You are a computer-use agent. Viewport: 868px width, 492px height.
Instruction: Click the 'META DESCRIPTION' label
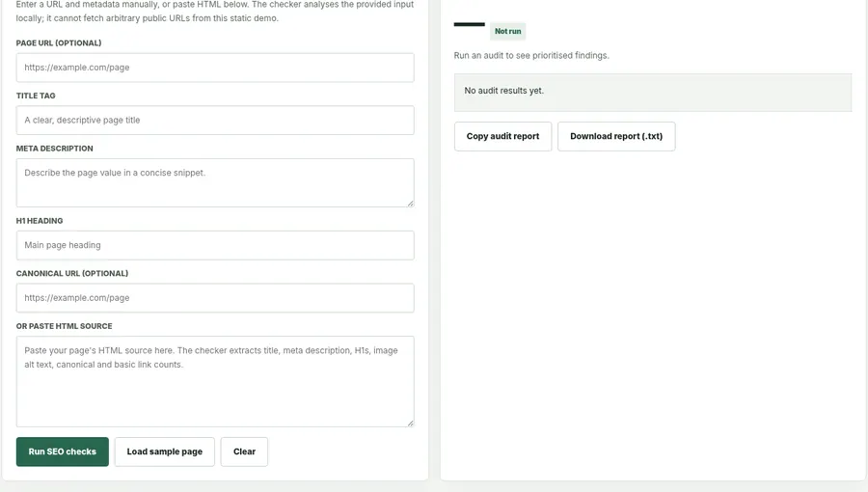tap(54, 149)
